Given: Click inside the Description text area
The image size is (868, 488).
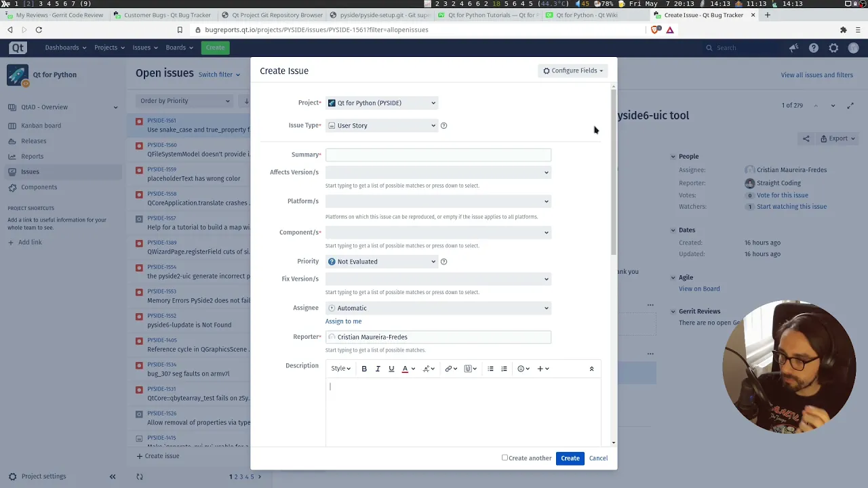Looking at the screenshot, I should click(462, 411).
